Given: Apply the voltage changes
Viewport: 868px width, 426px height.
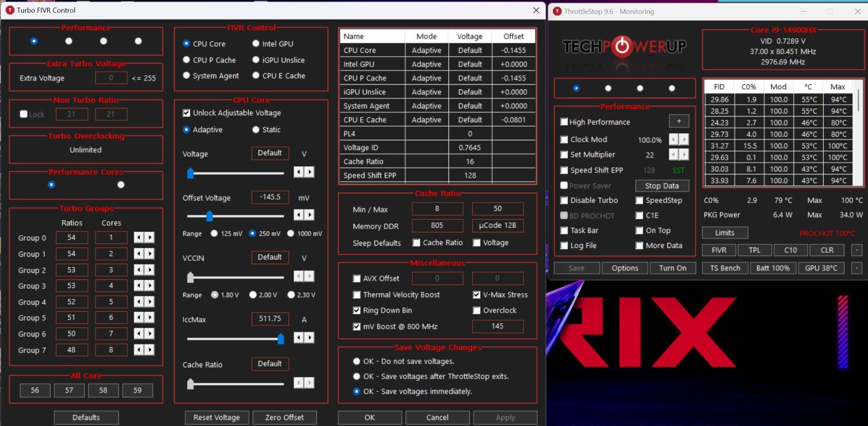Looking at the screenshot, I should (505, 417).
